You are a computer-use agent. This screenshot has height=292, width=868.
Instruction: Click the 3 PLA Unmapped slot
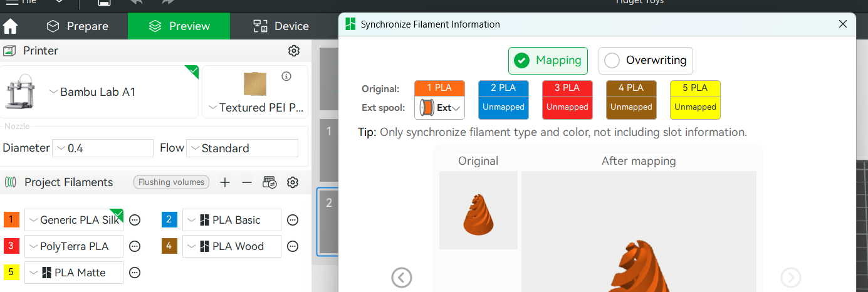567,100
